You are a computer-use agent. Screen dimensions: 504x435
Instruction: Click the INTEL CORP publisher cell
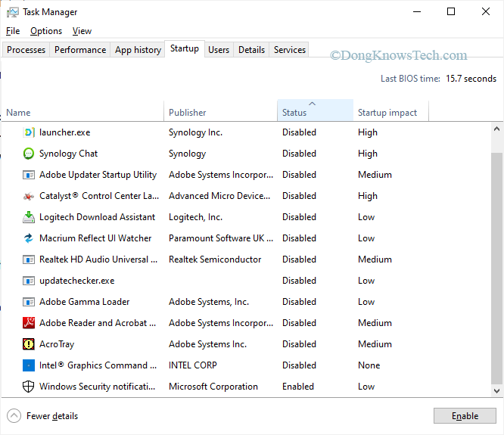click(192, 365)
